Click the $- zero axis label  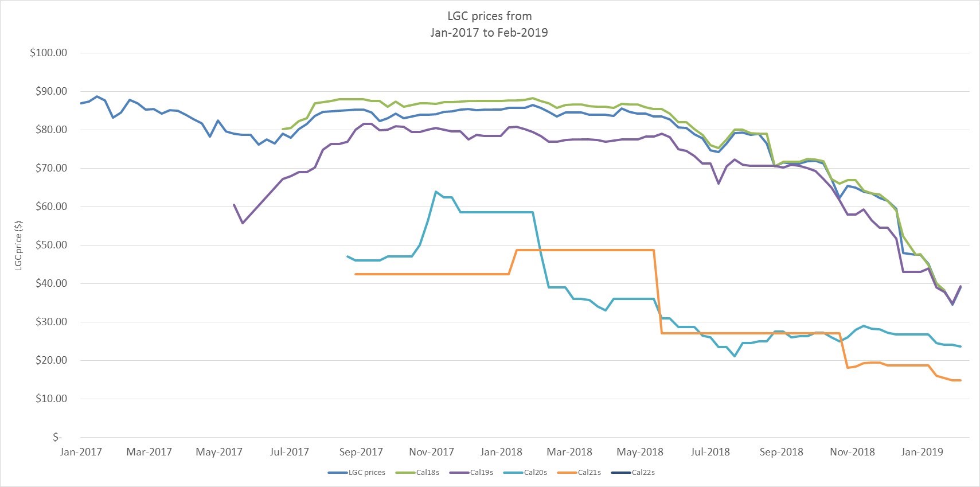pos(57,437)
